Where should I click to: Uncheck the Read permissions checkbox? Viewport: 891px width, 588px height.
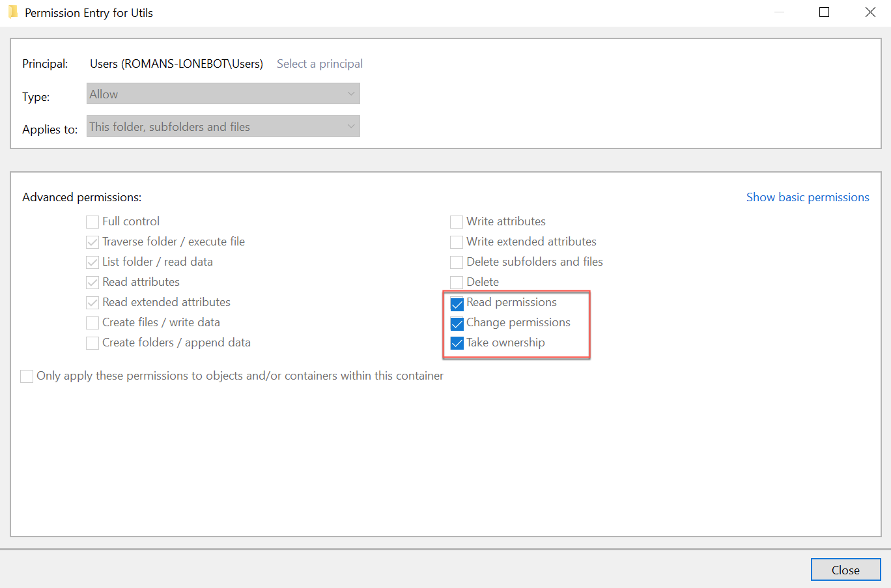[x=457, y=303]
